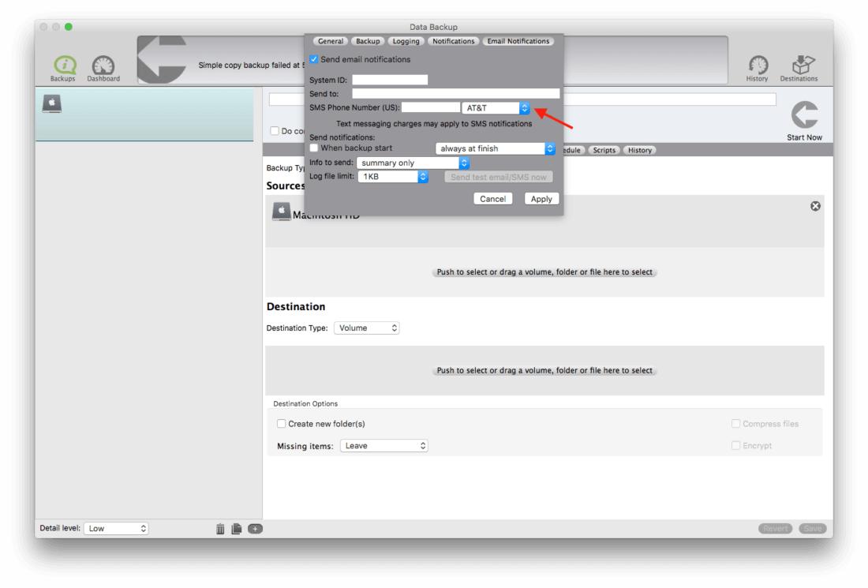
Task: Click the trash icon to delete backup
Action: point(221,528)
